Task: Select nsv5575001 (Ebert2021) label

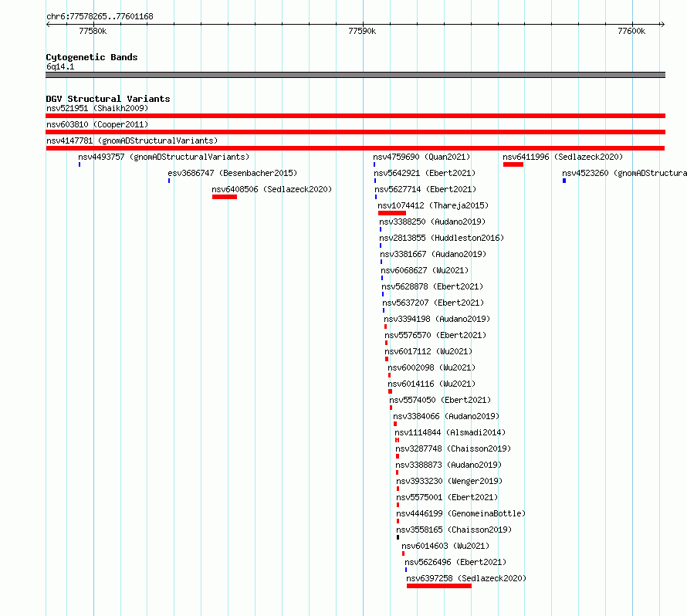Action: pos(447,497)
